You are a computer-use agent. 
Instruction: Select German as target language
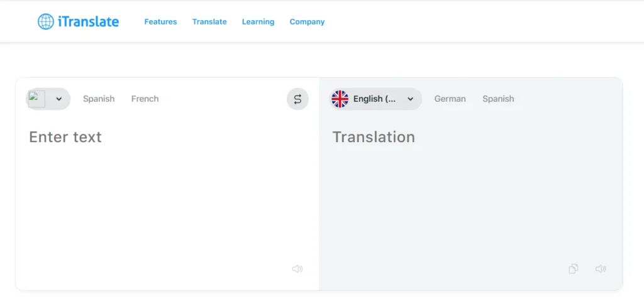[x=450, y=99]
